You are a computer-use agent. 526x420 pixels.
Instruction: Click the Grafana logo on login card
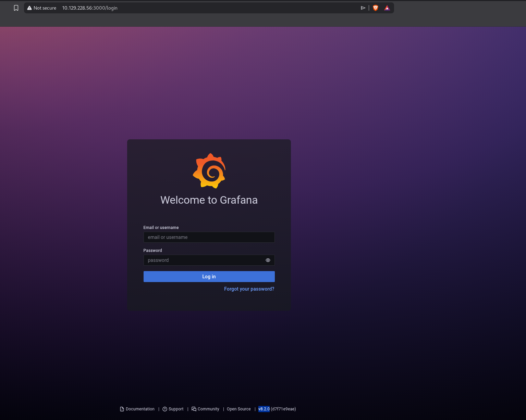pos(209,171)
